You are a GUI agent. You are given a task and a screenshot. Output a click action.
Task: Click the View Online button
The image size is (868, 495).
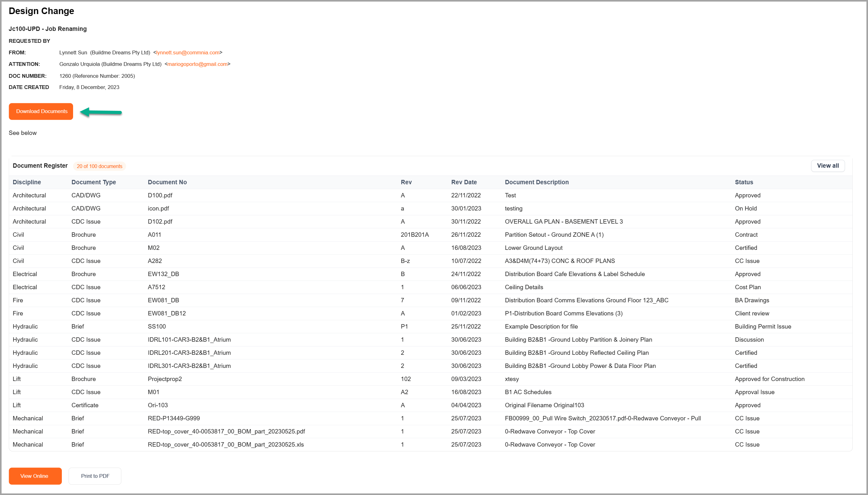point(35,476)
